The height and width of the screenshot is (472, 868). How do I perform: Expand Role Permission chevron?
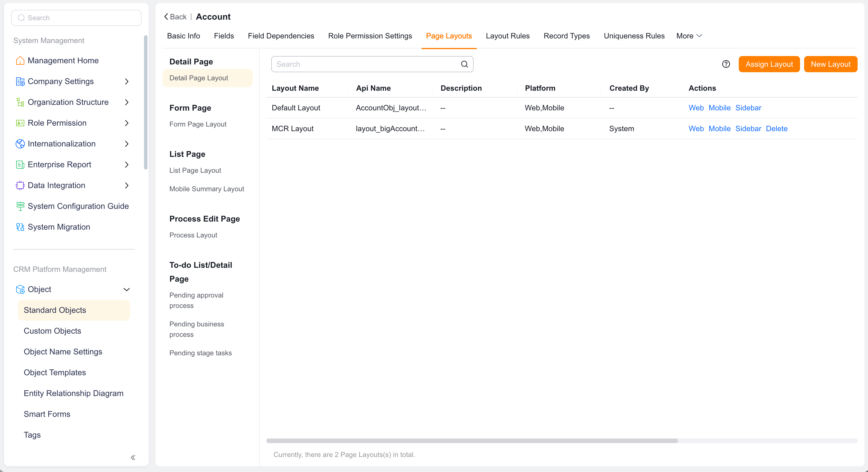point(127,123)
